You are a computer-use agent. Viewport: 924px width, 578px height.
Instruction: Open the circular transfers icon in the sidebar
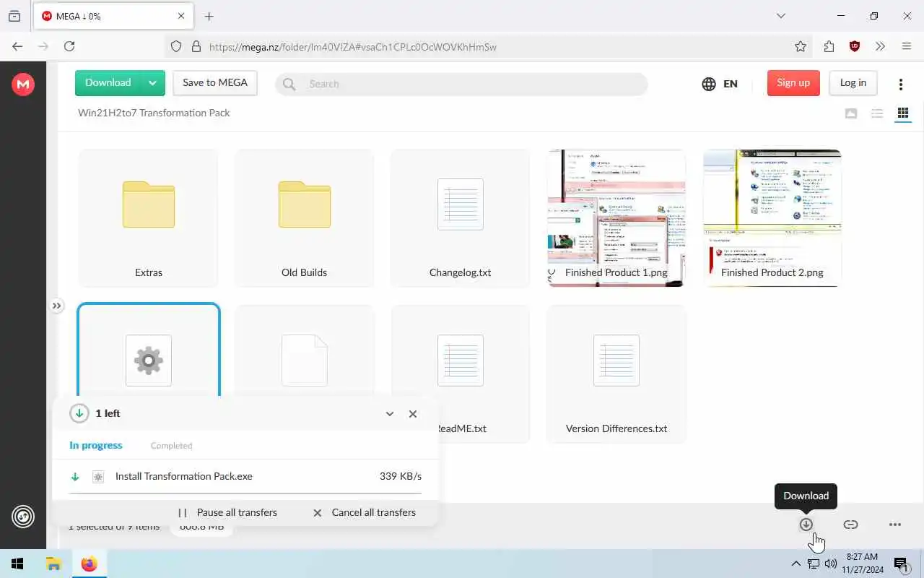[x=23, y=517]
